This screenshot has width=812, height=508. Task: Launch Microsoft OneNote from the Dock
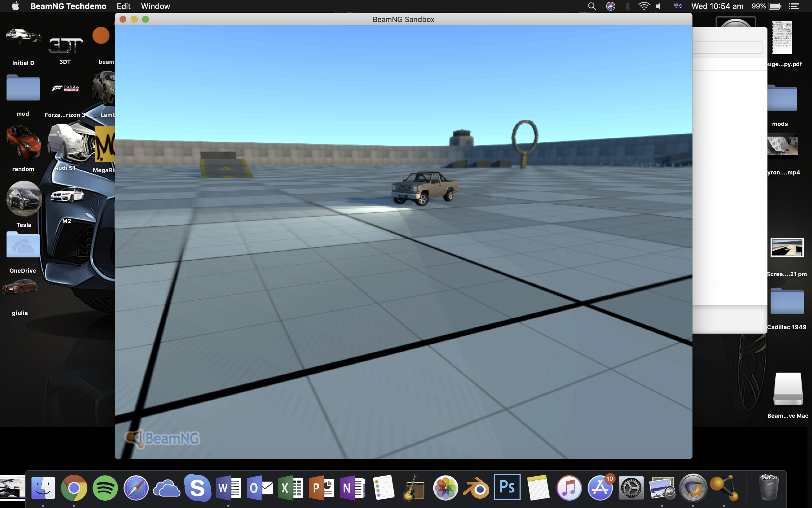tap(352, 487)
